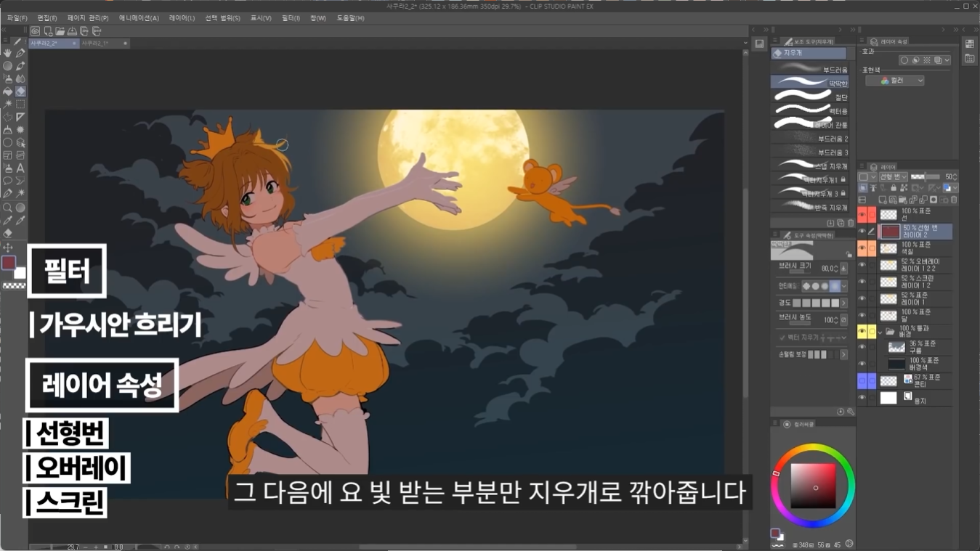Toggle Clip to layer below icon
The height and width of the screenshot is (551, 980).
pyautogui.click(x=863, y=188)
